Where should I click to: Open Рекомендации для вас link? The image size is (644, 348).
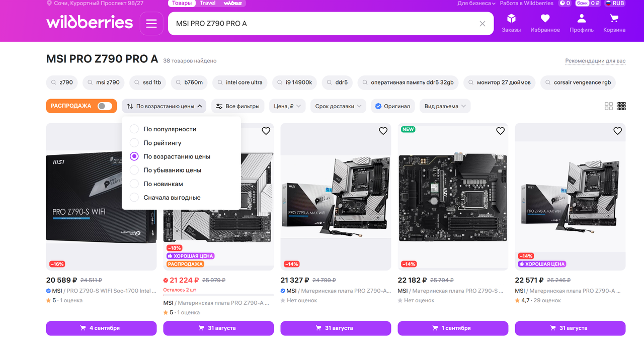tap(595, 61)
